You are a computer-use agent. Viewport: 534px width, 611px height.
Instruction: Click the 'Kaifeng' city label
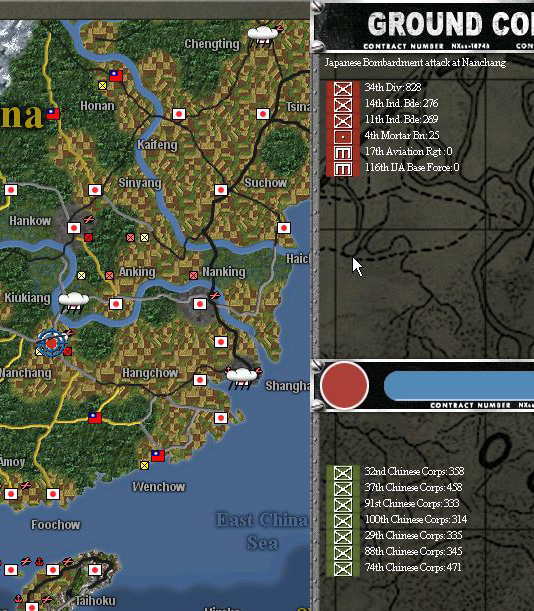[157, 145]
